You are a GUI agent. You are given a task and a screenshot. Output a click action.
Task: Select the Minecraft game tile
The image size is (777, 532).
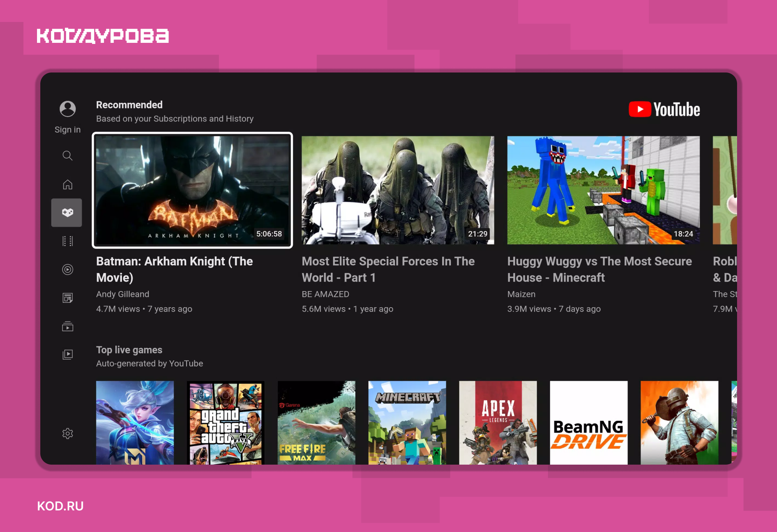click(x=407, y=423)
